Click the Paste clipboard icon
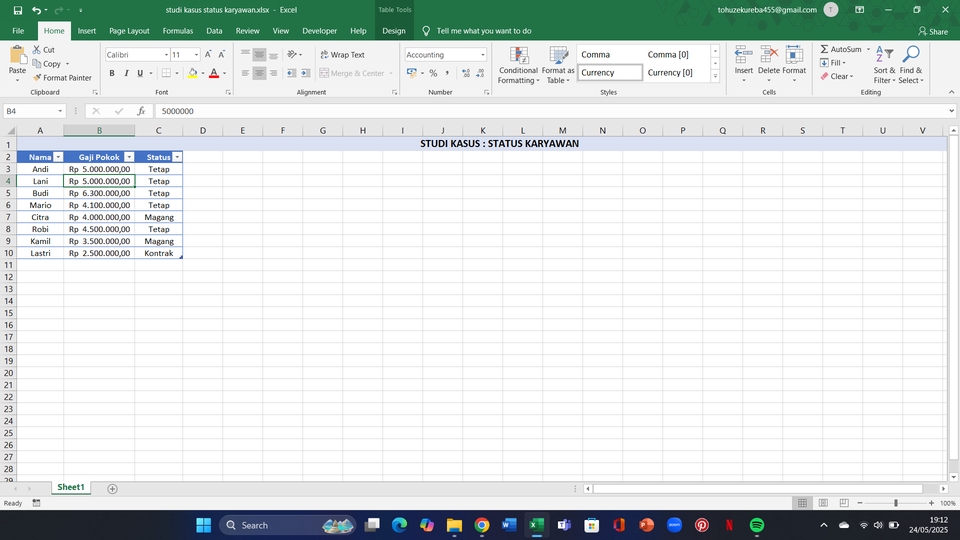 coord(17,56)
